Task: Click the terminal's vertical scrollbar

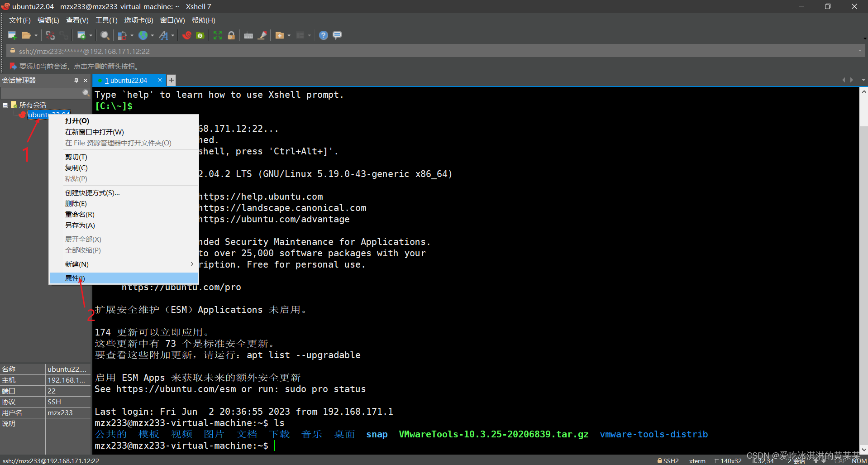Action: click(863, 272)
